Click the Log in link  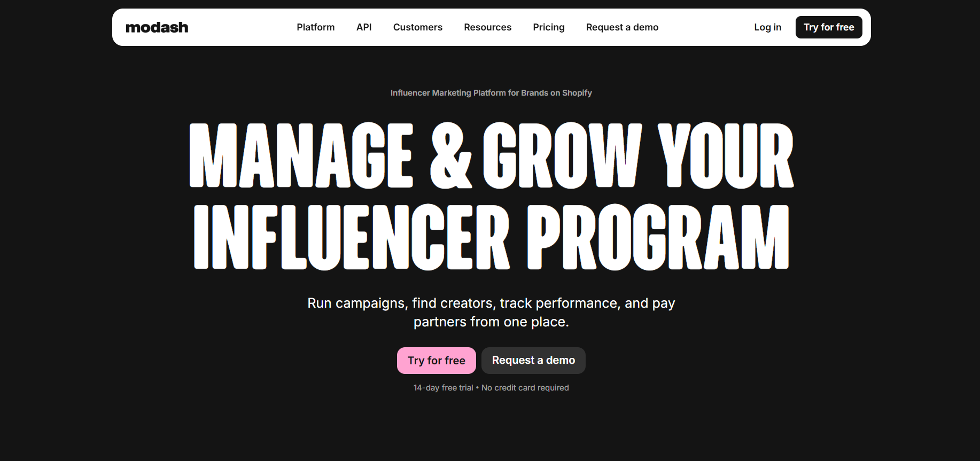767,27
